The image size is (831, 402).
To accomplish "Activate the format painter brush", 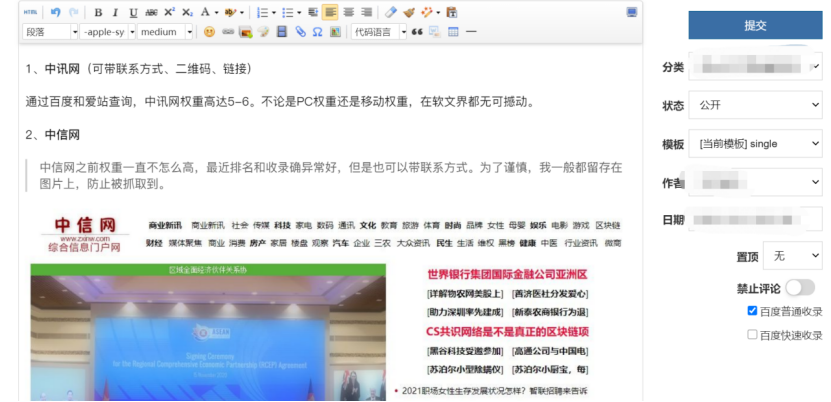I will point(409,12).
